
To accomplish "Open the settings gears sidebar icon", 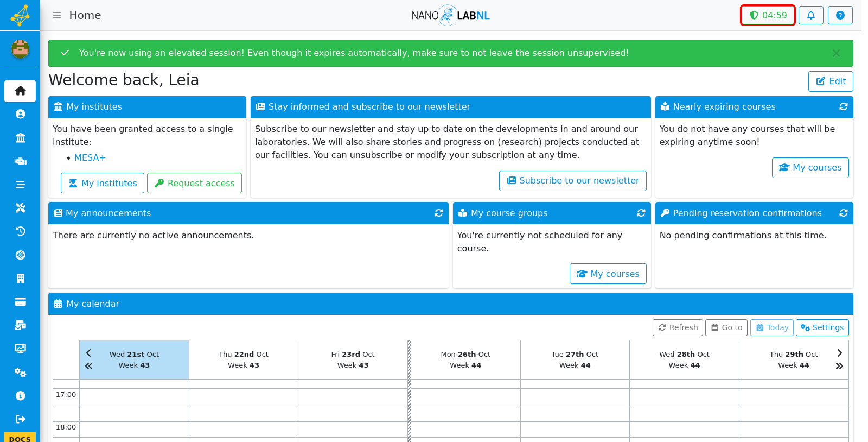I will click(20, 372).
